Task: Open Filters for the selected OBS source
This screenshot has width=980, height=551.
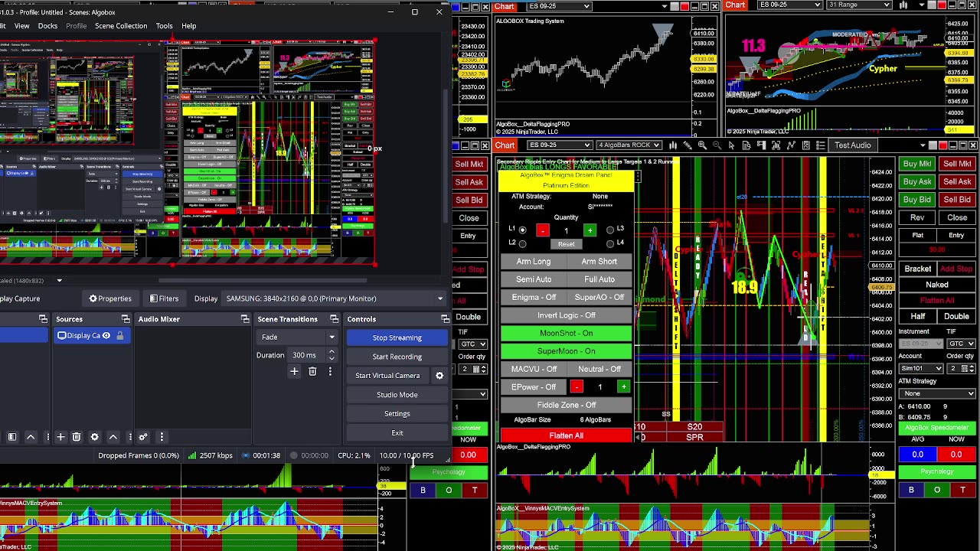Action: 164,298
